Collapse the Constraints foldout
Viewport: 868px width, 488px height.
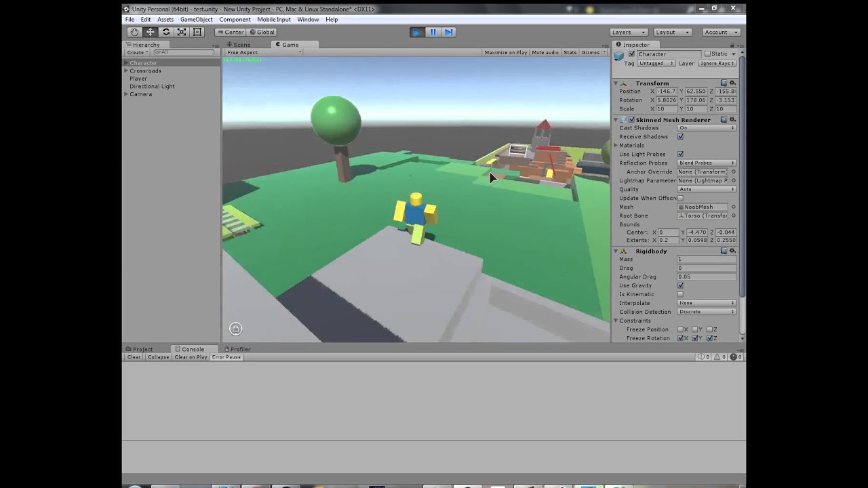click(616, 321)
